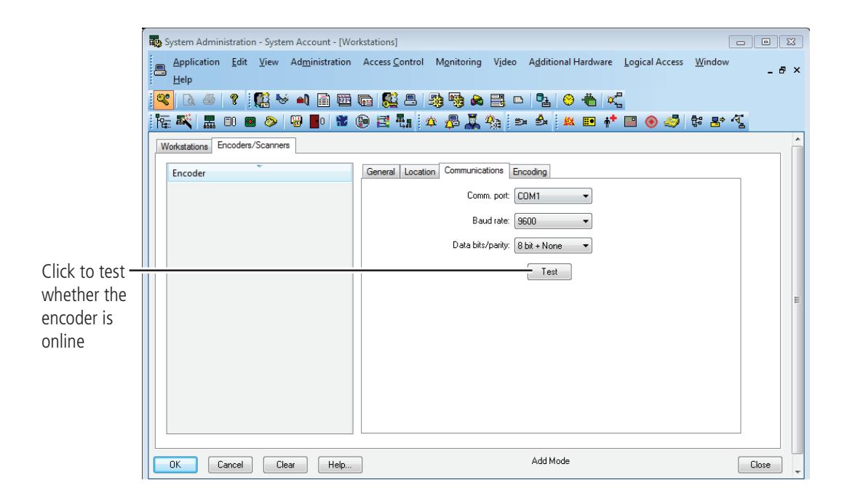Click the scrollbar up arrow
The height and width of the screenshot is (504, 847).
(798, 139)
